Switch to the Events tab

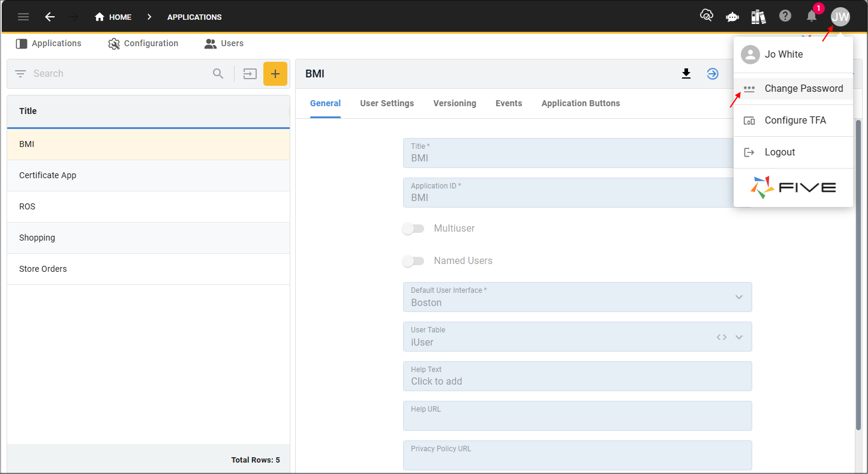click(509, 103)
